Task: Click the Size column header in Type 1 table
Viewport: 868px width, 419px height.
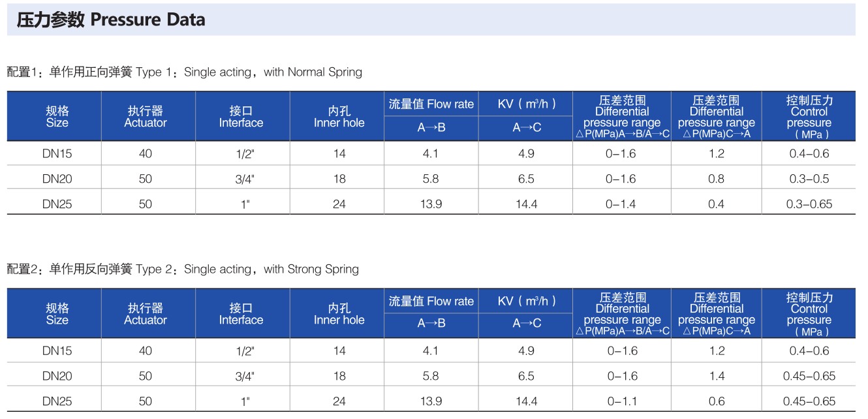Action: (x=57, y=117)
